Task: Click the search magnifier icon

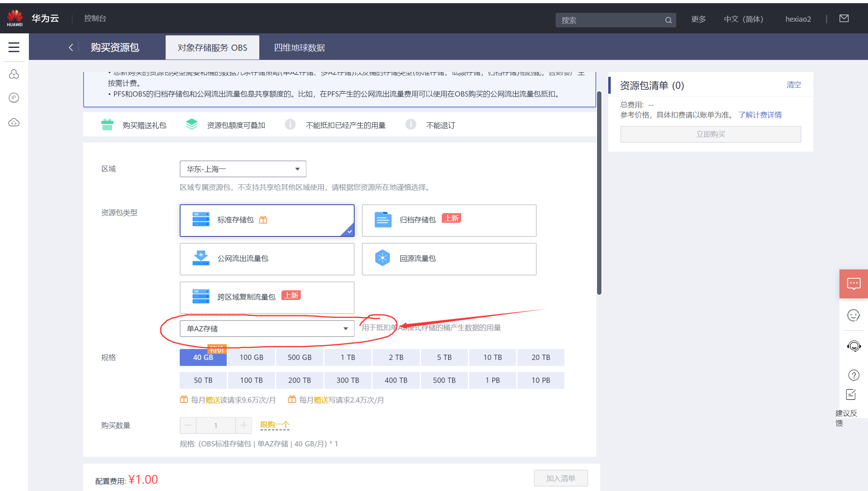Action: tap(668, 20)
